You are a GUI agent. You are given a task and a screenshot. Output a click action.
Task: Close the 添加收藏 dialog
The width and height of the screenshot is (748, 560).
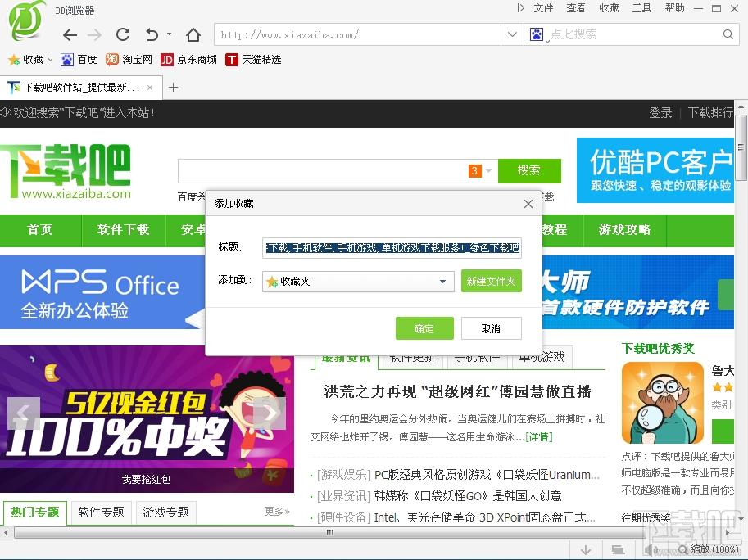(528, 204)
